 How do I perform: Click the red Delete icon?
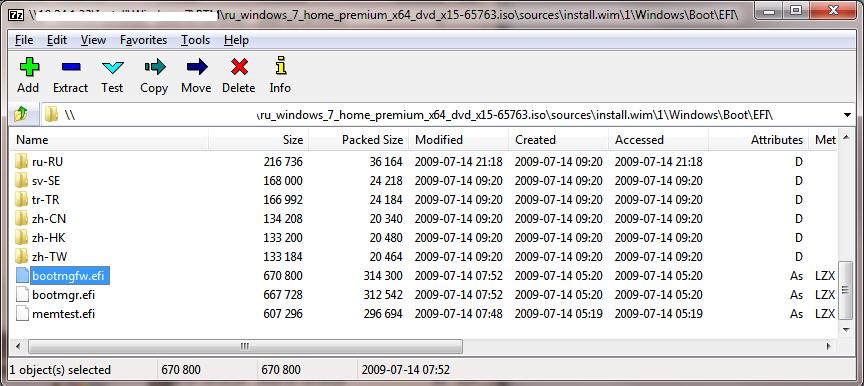coord(239,67)
